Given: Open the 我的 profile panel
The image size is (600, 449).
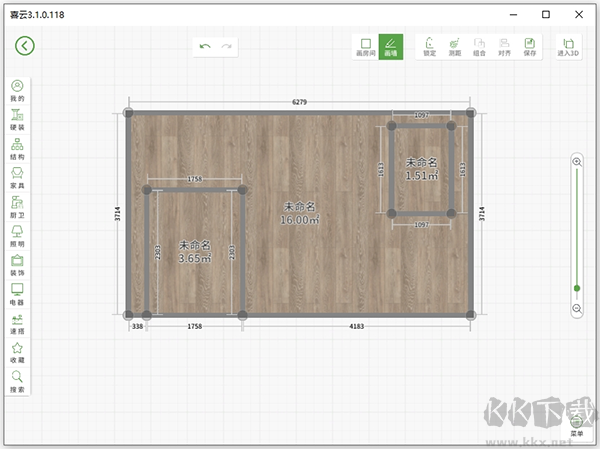Looking at the screenshot, I should click(x=17, y=91).
